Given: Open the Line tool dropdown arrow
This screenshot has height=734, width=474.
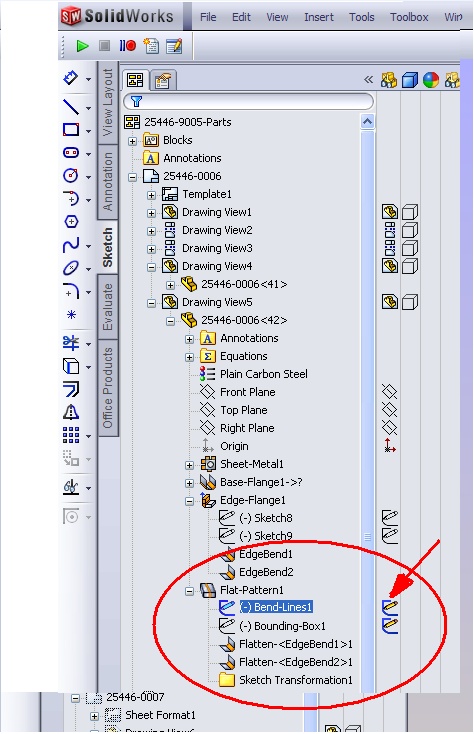Looking at the screenshot, I should click(88, 108).
